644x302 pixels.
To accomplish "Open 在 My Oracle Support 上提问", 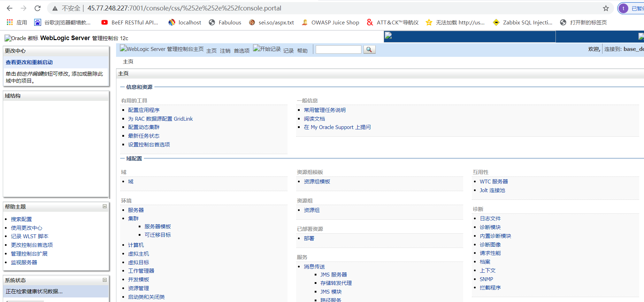I will (337, 127).
